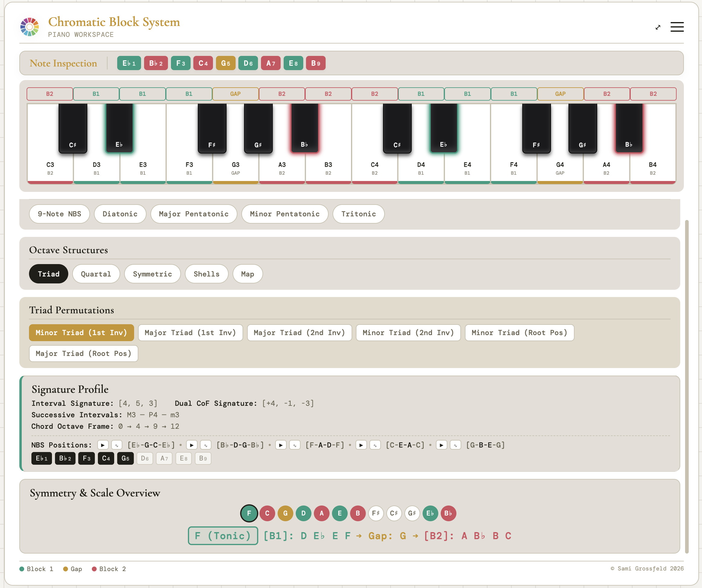Choose the Tritonic scale chip
Viewport: 702px width, 588px height.
point(358,214)
